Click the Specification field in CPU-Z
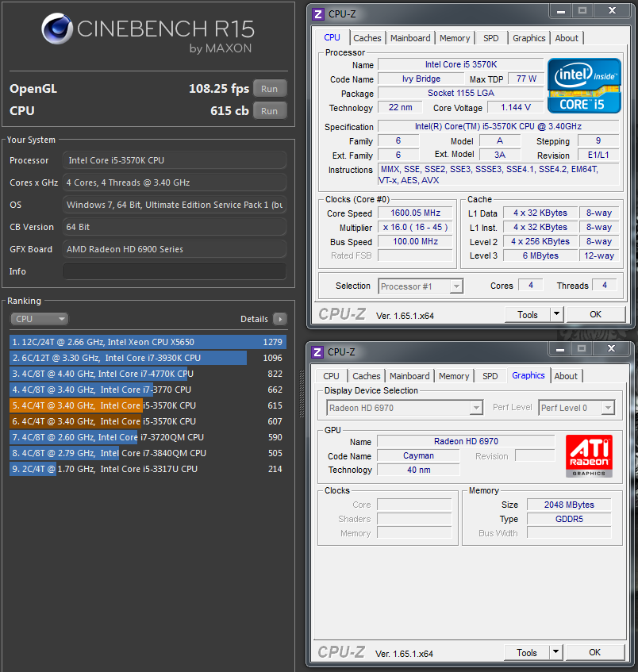 point(498,126)
